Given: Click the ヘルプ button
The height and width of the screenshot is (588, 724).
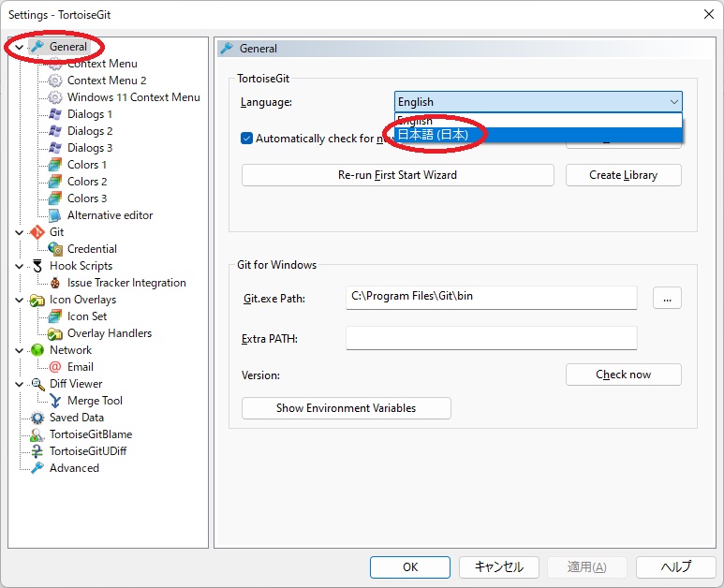Looking at the screenshot, I should click(x=676, y=566).
